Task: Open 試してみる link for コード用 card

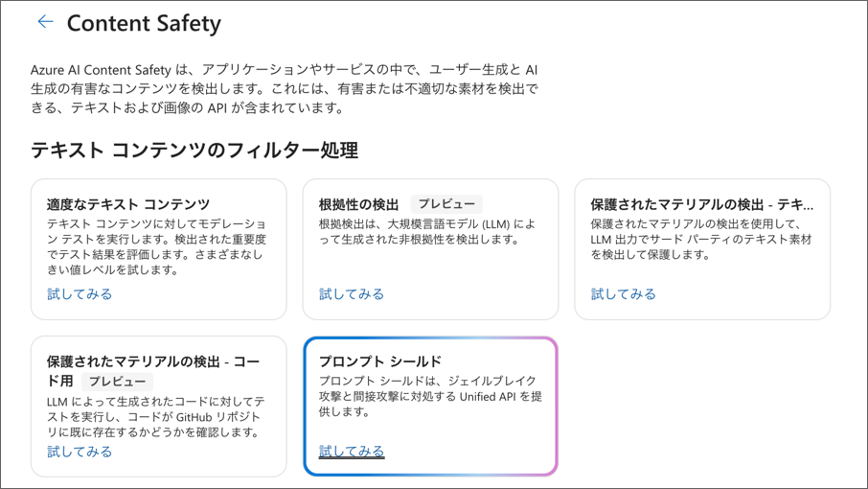Action: (x=80, y=452)
